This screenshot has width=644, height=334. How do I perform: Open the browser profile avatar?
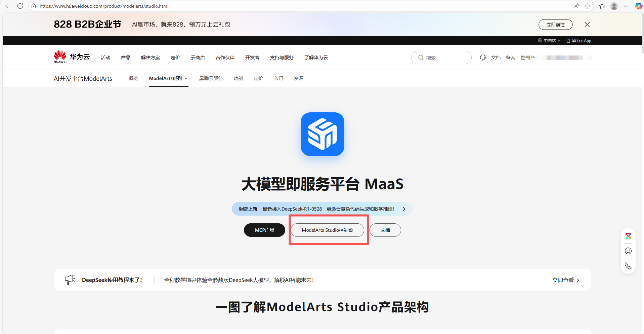point(614,6)
